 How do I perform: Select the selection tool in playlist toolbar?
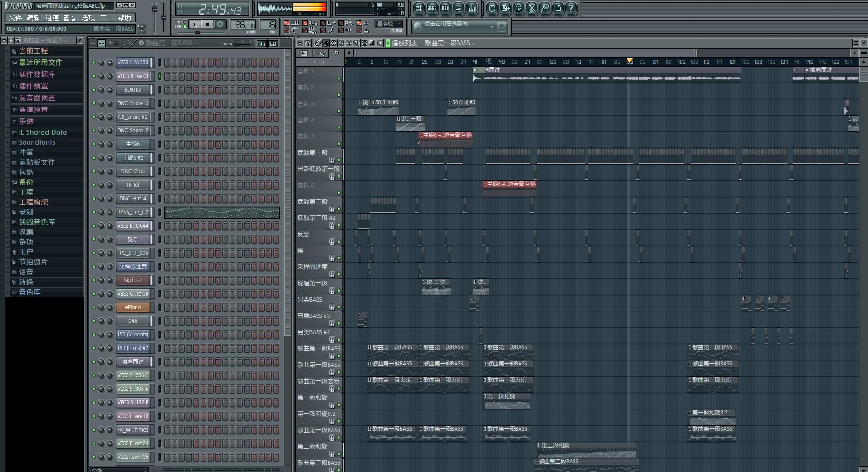364,43
